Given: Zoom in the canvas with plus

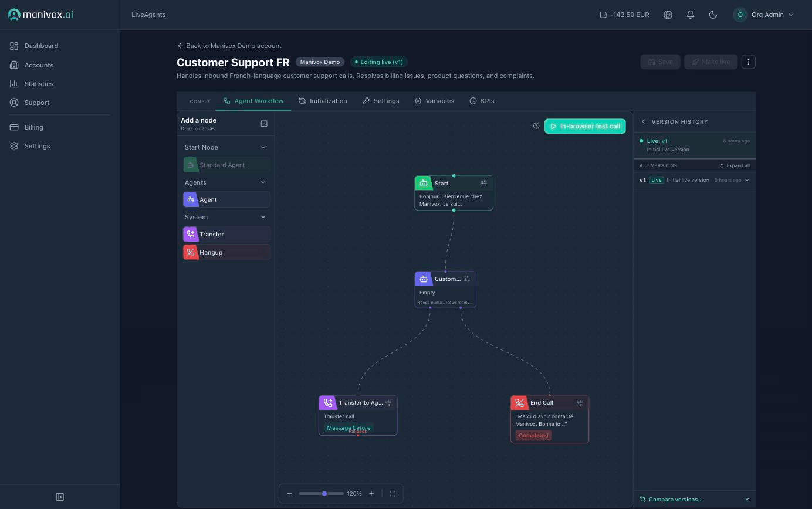Looking at the screenshot, I should pos(371,494).
